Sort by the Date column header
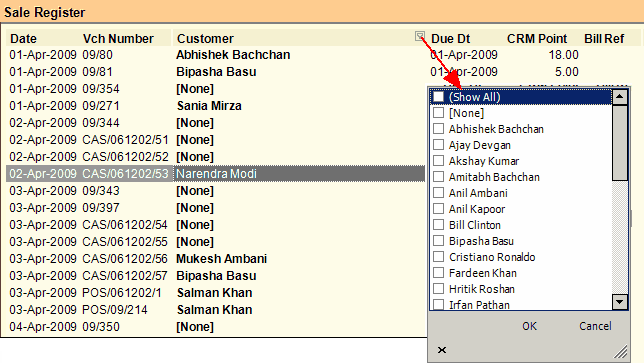Image resolution: width=644 pixels, height=363 pixels. (x=23, y=39)
